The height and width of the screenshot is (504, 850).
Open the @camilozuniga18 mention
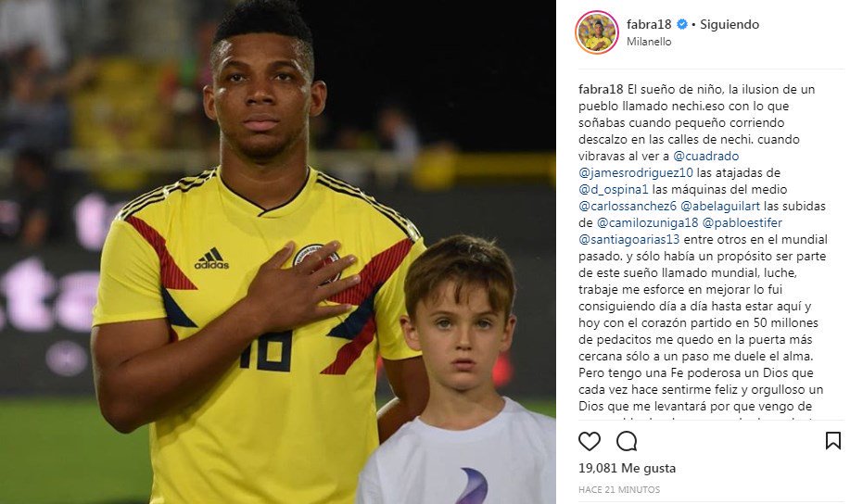(647, 222)
